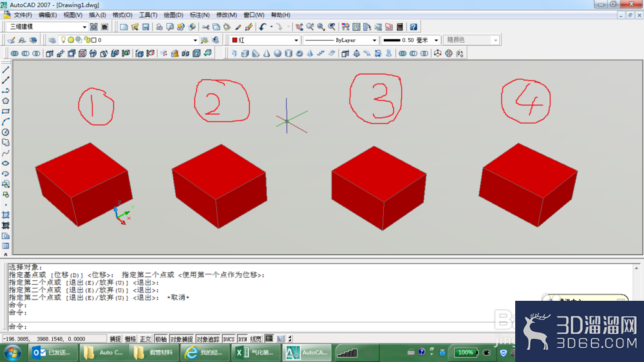The width and height of the screenshot is (644, 362).
Task: Select the Cone solid tool
Action: (267, 53)
